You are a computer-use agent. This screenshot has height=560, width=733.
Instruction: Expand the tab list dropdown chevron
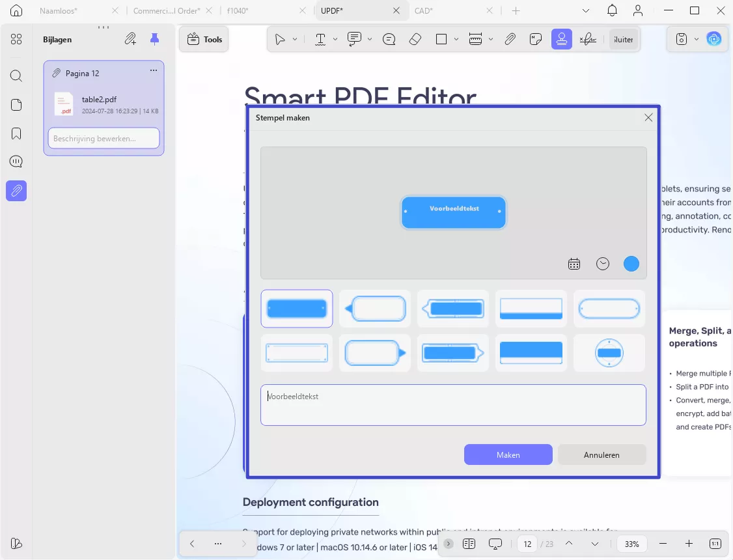586,10
